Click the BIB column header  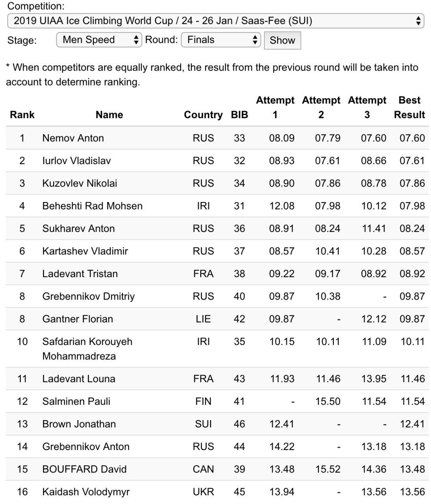[240, 115]
